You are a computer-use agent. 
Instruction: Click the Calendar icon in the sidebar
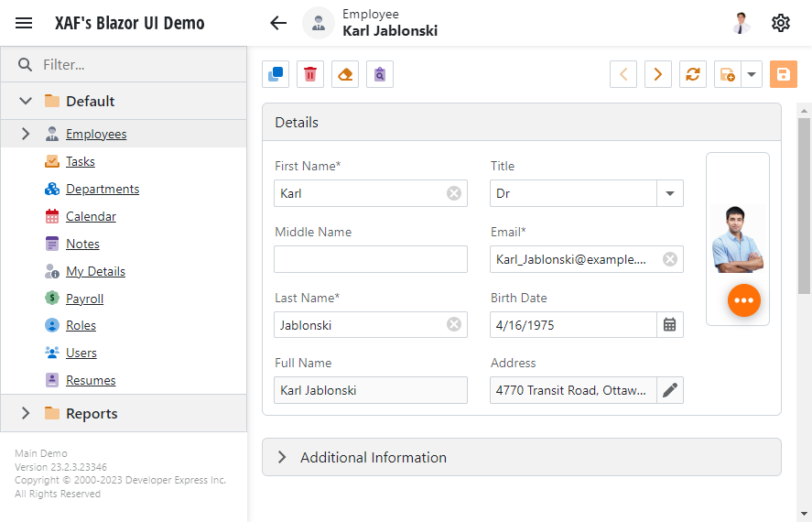tap(52, 216)
